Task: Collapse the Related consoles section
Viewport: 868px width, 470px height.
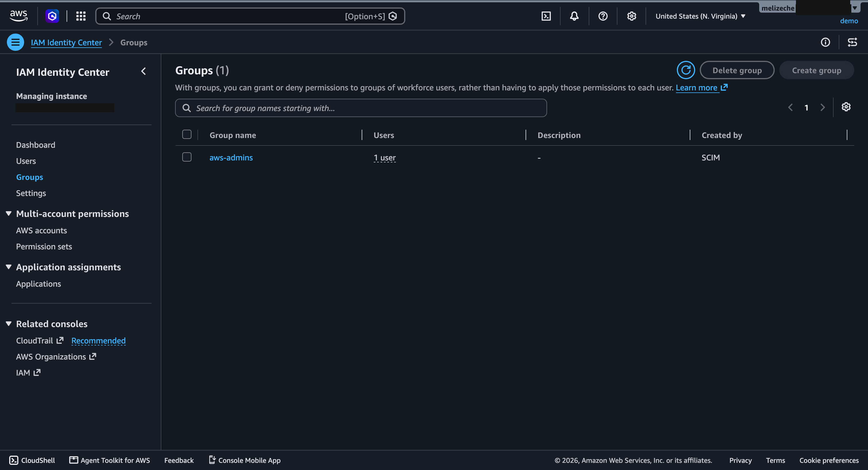Action: coord(9,324)
